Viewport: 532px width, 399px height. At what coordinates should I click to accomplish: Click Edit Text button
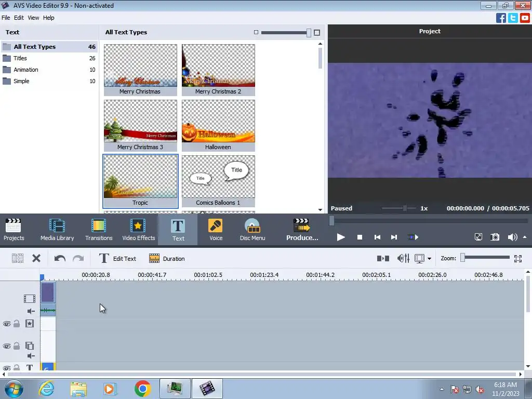[x=117, y=259]
